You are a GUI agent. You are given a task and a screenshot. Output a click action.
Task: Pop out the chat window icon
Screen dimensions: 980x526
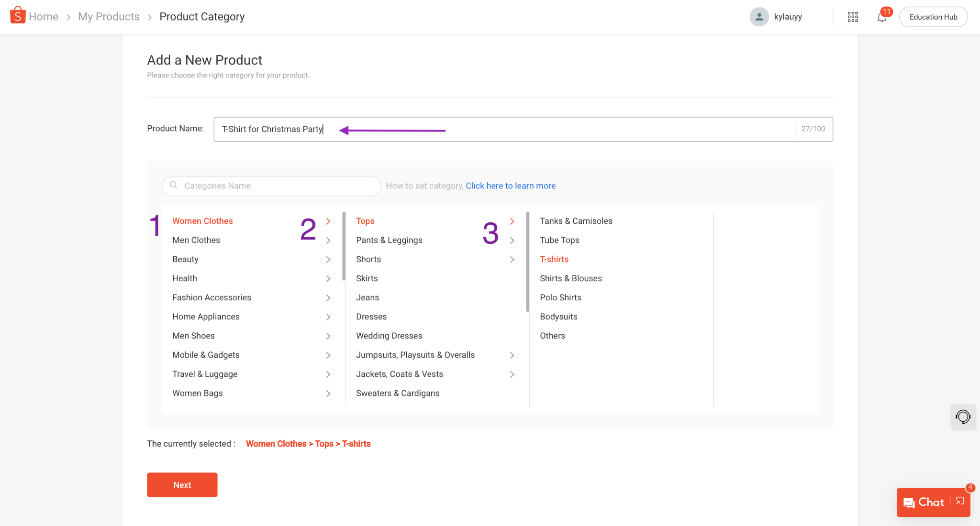(x=959, y=501)
